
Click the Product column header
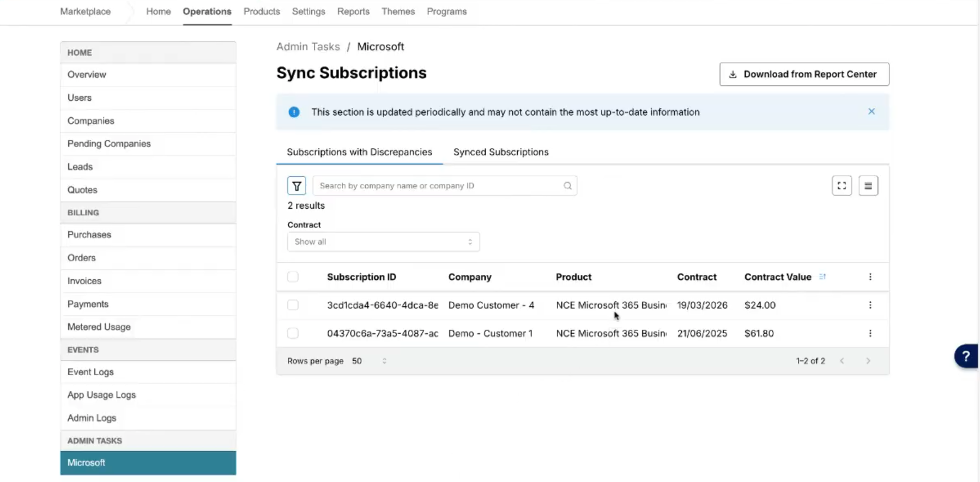[573, 277]
